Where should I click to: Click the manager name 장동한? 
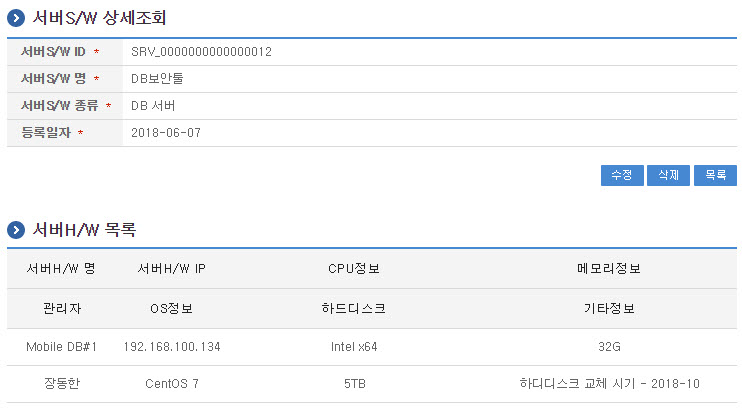61,383
